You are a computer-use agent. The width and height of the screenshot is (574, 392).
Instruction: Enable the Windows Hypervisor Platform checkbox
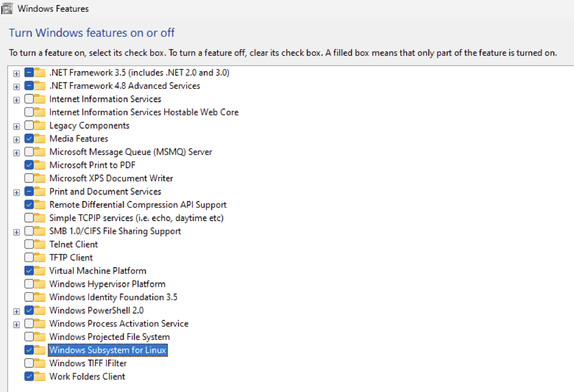pos(29,284)
